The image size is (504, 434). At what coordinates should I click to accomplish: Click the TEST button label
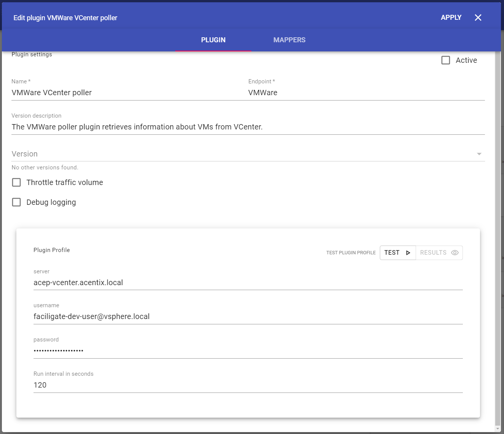tap(392, 253)
